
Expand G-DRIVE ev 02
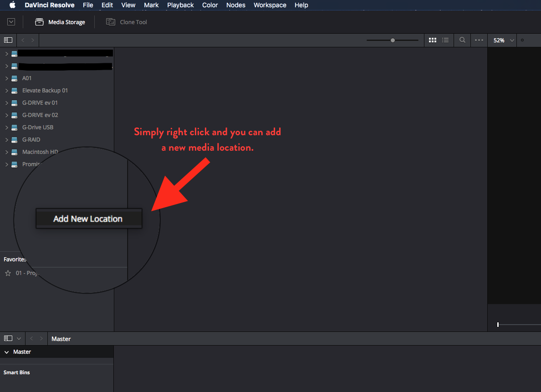coord(6,115)
